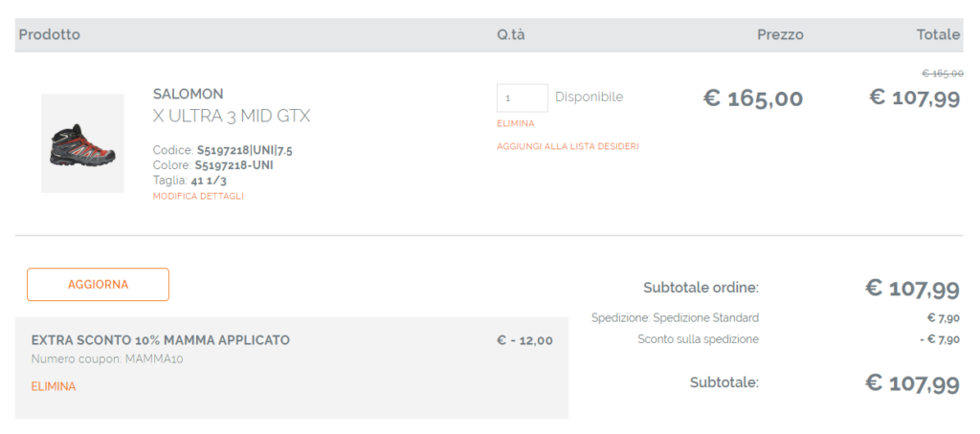980x434 pixels.
Task: Open the X ULTRA 3 MID GTX product name
Action: click(x=232, y=117)
